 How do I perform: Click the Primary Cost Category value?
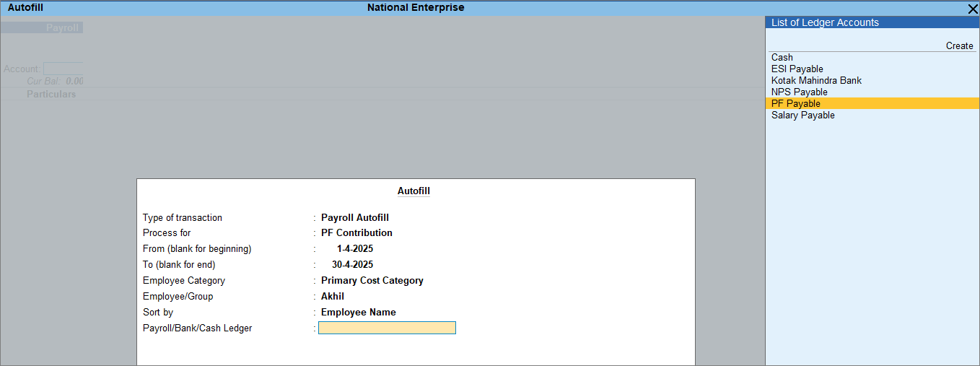click(x=372, y=281)
